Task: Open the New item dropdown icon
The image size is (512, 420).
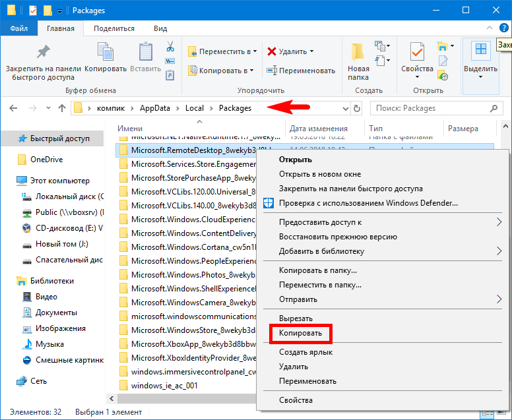Action: point(382,46)
